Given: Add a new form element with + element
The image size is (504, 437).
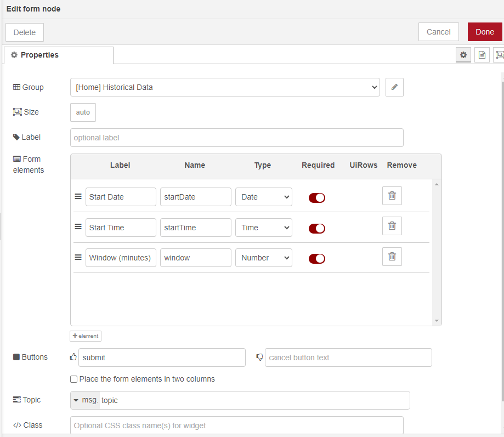Looking at the screenshot, I should click(85, 336).
